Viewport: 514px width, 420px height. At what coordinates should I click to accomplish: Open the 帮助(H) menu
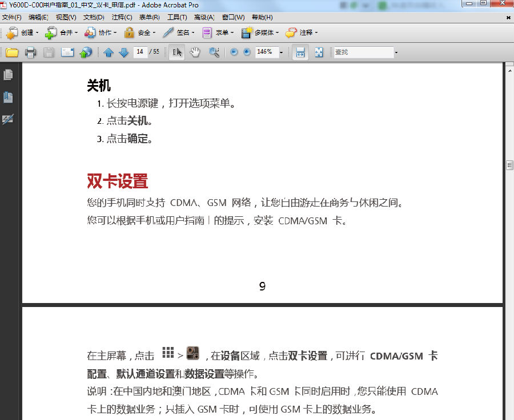pyautogui.click(x=263, y=17)
